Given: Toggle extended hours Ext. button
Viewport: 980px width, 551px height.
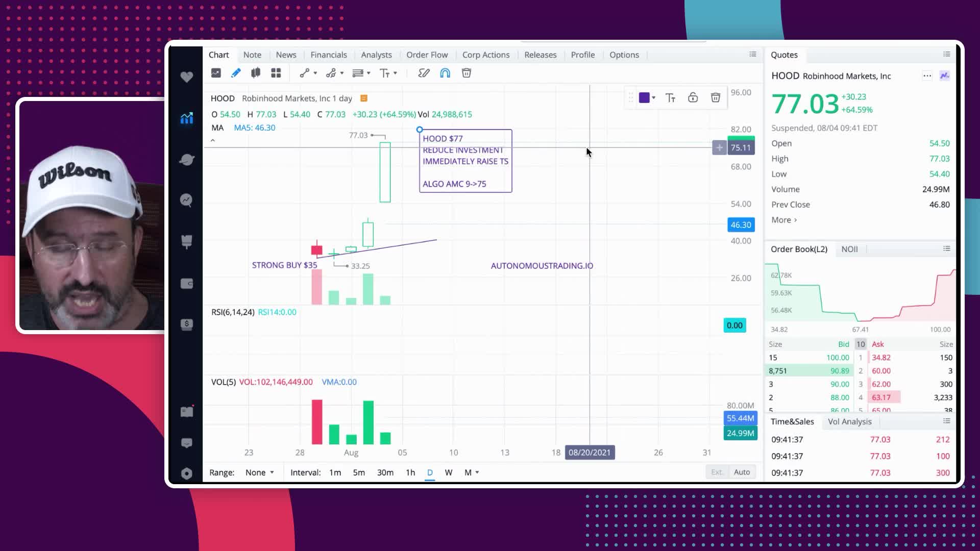Looking at the screenshot, I should pyautogui.click(x=717, y=472).
